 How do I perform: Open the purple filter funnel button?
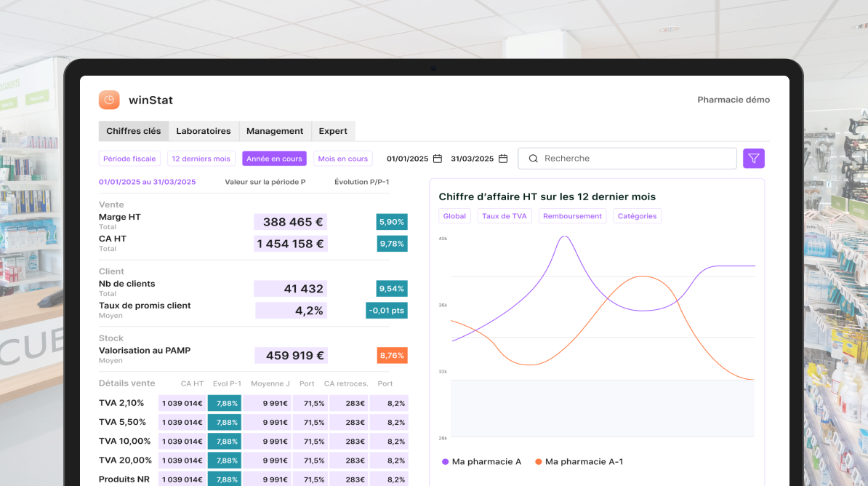753,159
